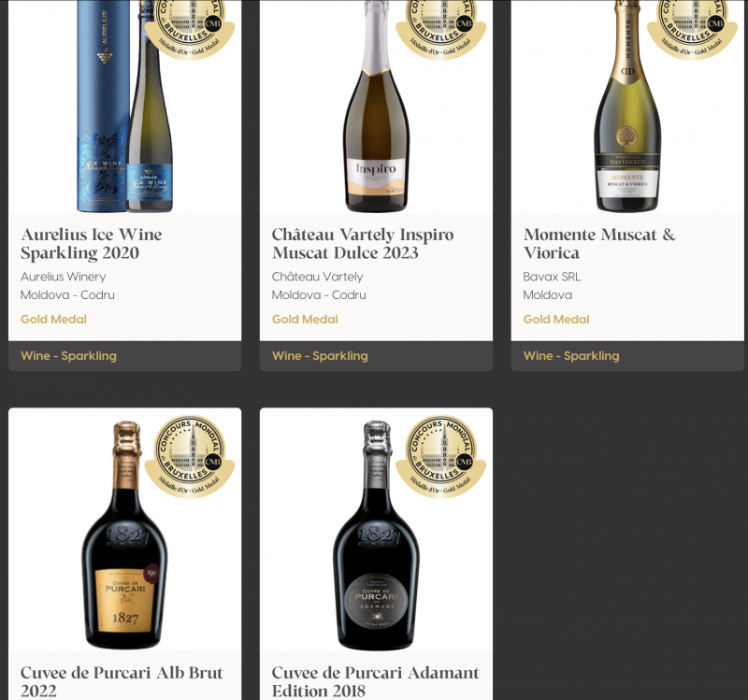Open the Inspiro sparkling bottle image
The width and height of the screenshot is (748, 700).
pos(377,106)
